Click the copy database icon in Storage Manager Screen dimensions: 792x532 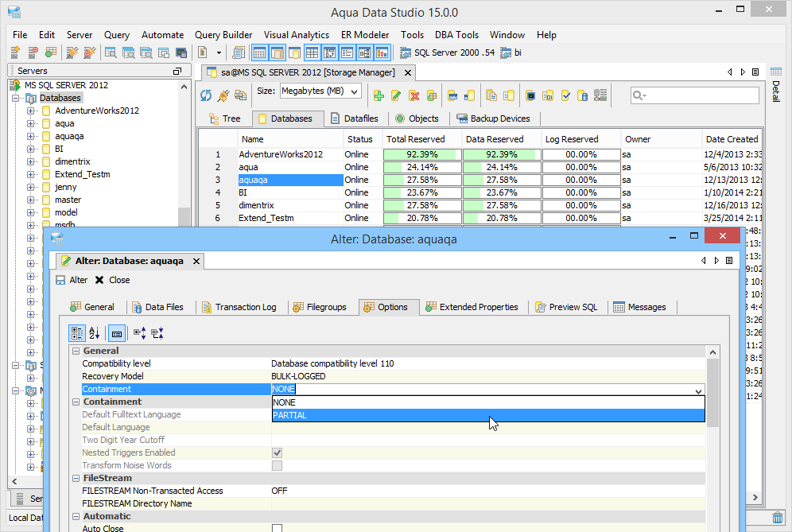point(491,95)
